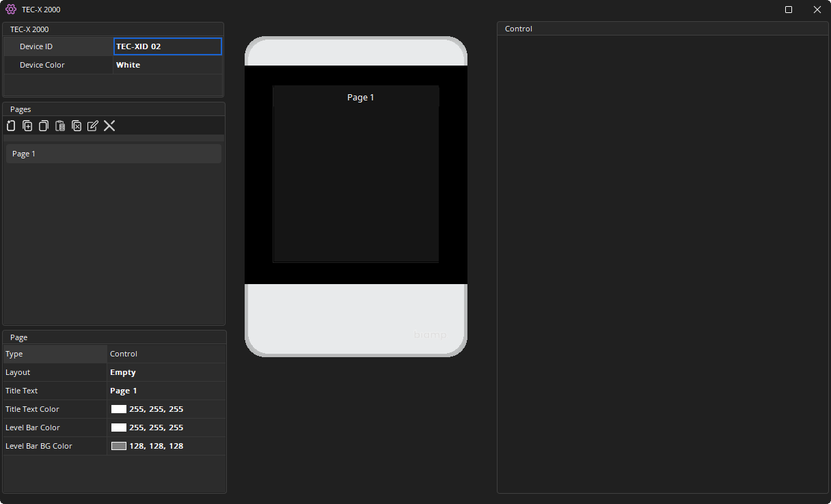
Task: Click the new page icon
Action: pos(11,126)
